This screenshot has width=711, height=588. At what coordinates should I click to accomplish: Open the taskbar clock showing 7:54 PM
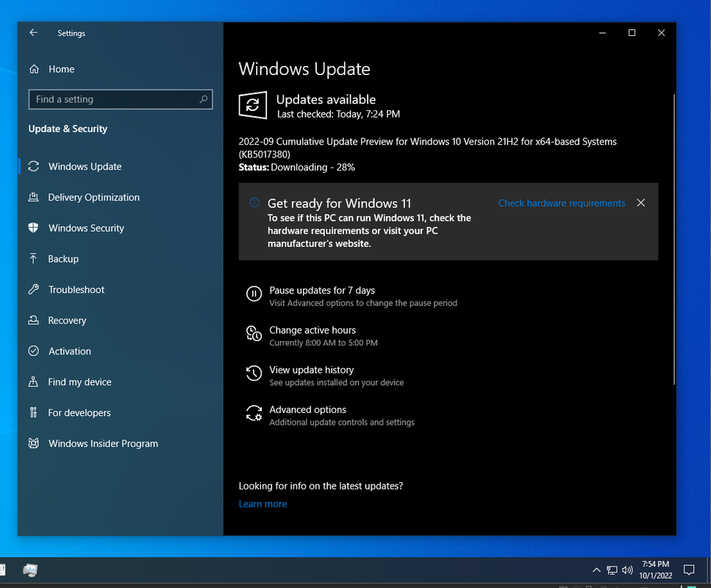[656, 570]
